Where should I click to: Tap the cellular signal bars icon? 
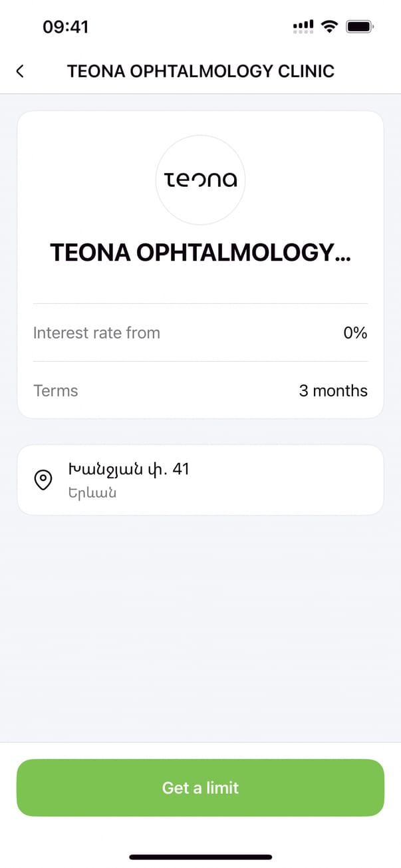[303, 27]
